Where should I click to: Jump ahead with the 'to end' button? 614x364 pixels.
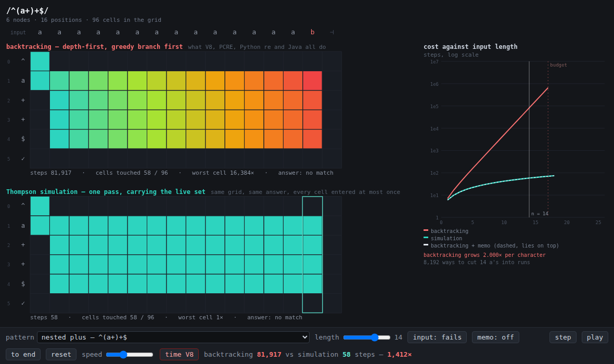tap(23, 354)
